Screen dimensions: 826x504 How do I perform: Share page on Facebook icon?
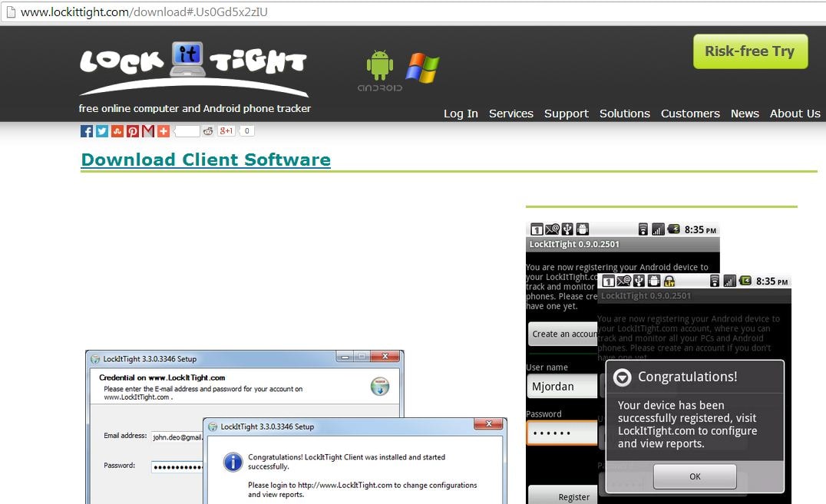(87, 131)
